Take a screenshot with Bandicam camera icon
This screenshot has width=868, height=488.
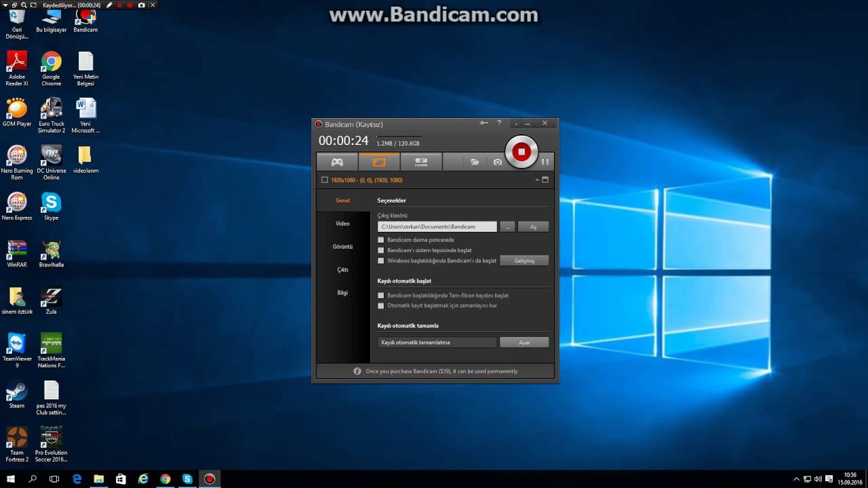tap(498, 162)
